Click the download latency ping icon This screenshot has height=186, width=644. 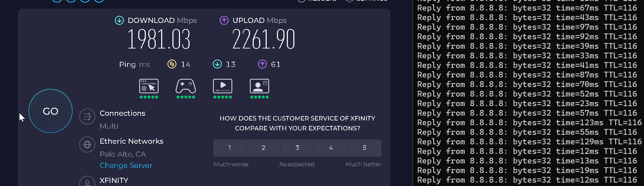click(x=217, y=64)
